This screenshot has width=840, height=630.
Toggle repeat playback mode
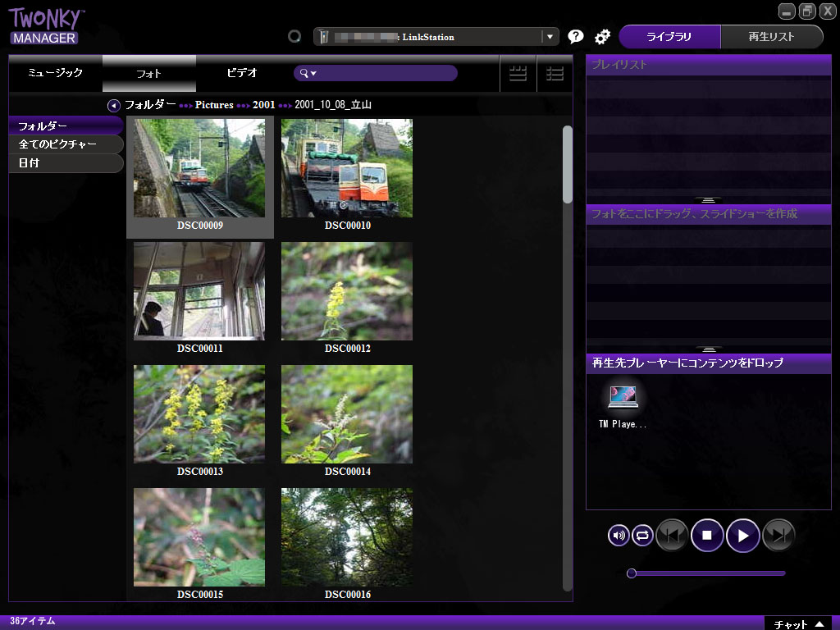[642, 536]
